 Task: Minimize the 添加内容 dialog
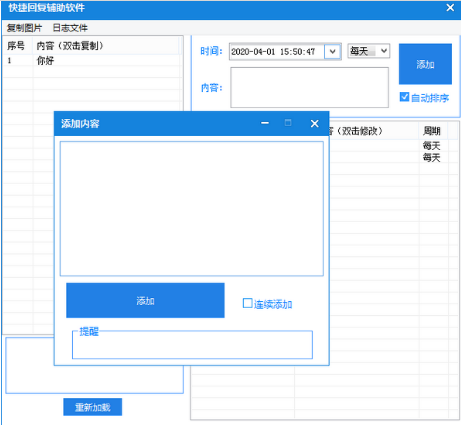click(265, 123)
